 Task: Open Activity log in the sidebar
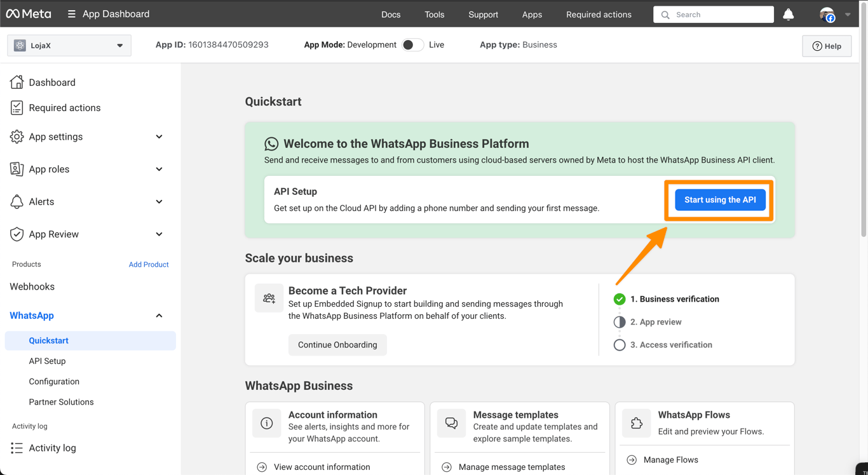52,448
